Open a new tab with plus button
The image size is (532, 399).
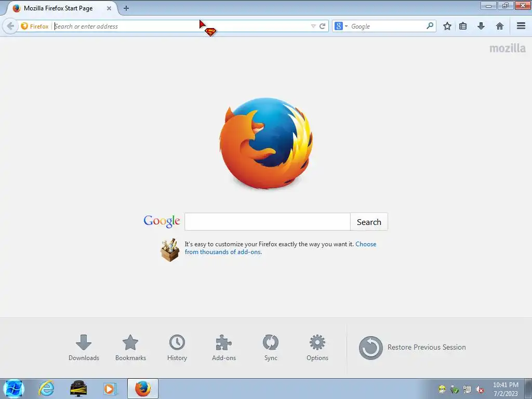click(126, 8)
